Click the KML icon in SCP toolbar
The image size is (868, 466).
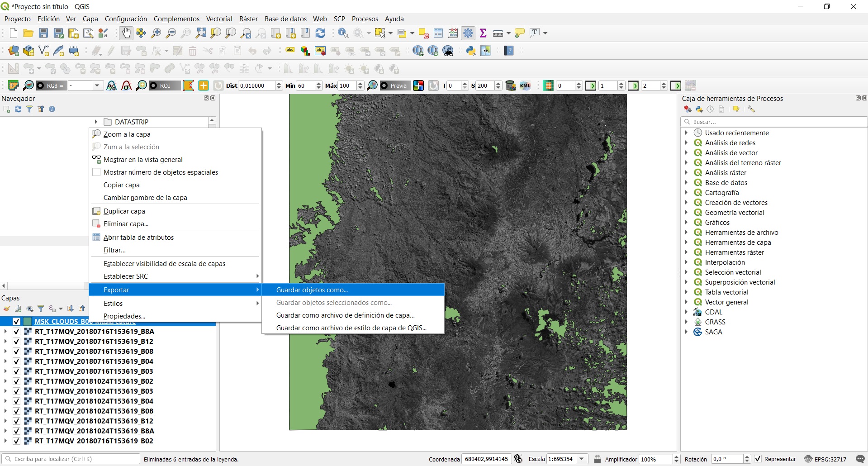click(525, 86)
